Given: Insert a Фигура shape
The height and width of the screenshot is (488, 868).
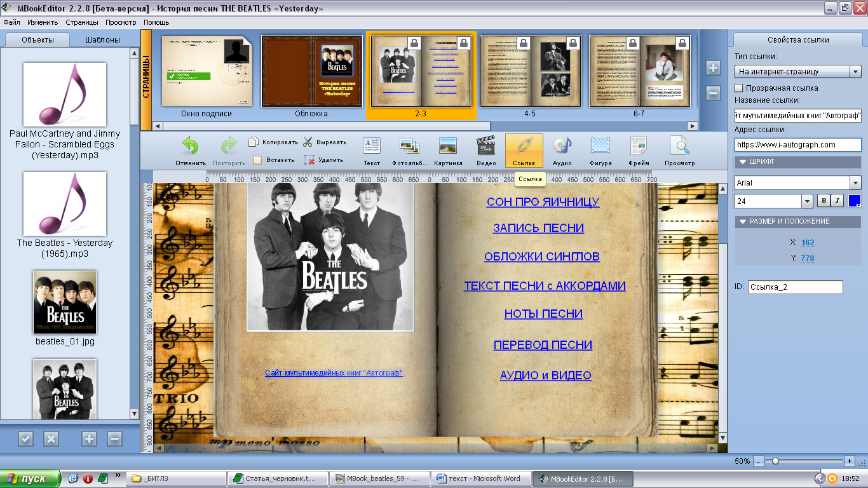Looking at the screenshot, I should pyautogui.click(x=600, y=151).
